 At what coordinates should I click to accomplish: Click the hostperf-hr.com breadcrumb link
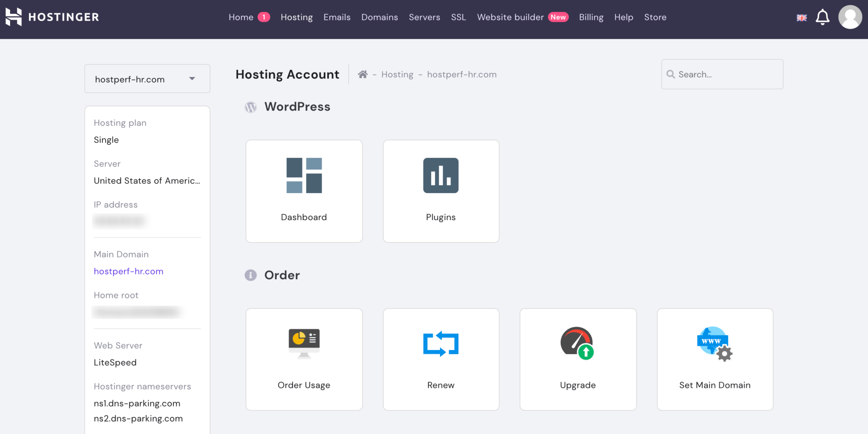(x=462, y=75)
